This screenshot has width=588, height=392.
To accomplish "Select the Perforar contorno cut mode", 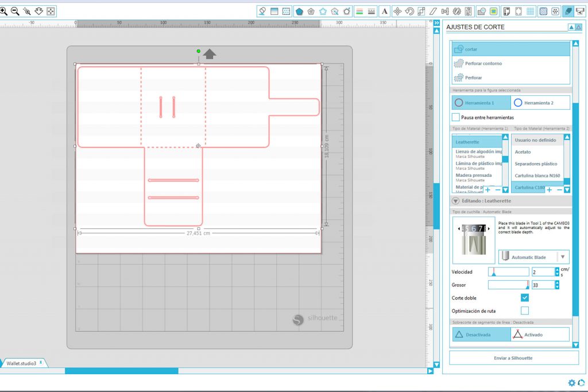I will coord(511,63).
